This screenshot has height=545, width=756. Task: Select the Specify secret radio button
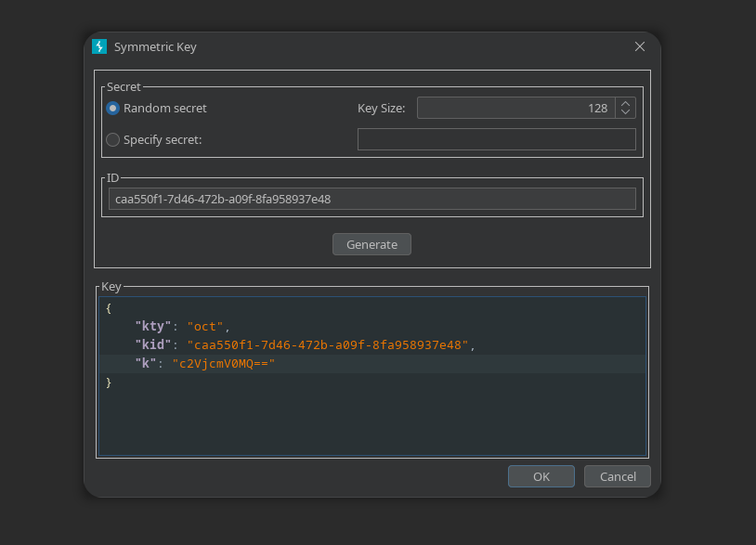pos(113,140)
